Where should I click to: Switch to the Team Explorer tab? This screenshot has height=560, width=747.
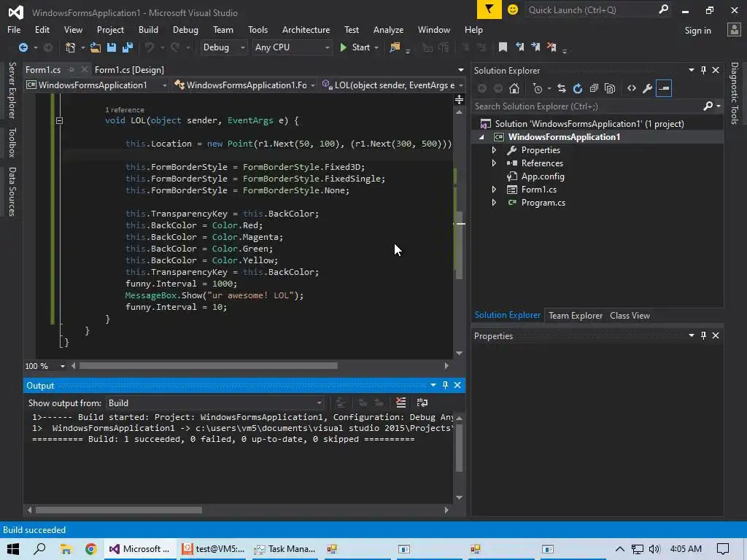pos(576,315)
